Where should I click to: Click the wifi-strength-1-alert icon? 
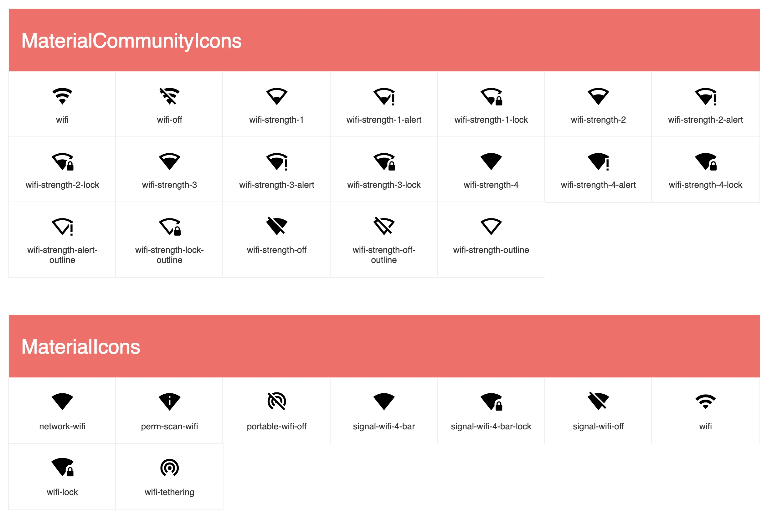click(384, 96)
